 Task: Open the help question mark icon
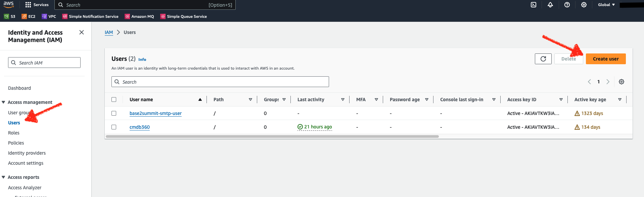[x=567, y=5]
